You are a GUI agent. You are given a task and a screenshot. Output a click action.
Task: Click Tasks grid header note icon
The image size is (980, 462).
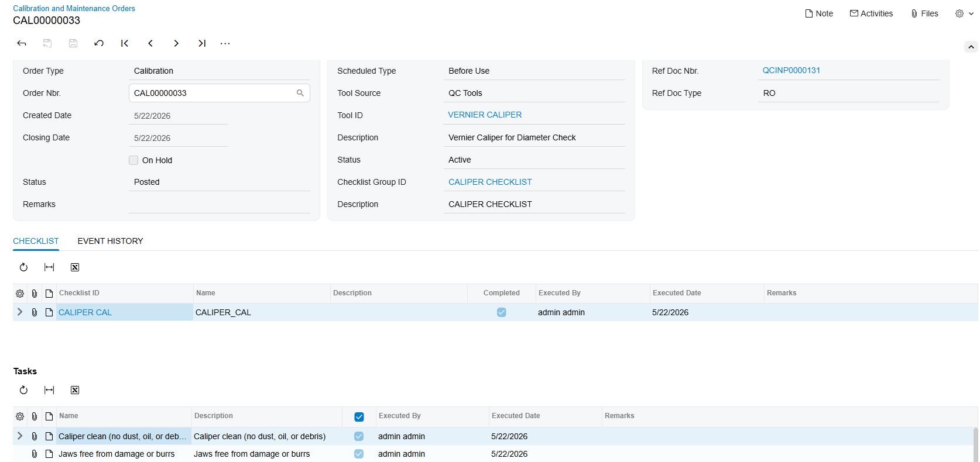[49, 416]
